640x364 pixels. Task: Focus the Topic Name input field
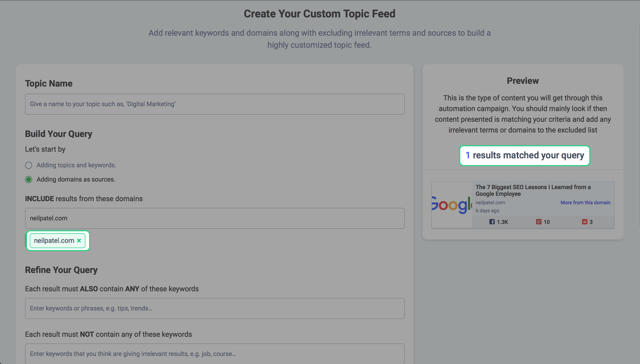(215, 104)
